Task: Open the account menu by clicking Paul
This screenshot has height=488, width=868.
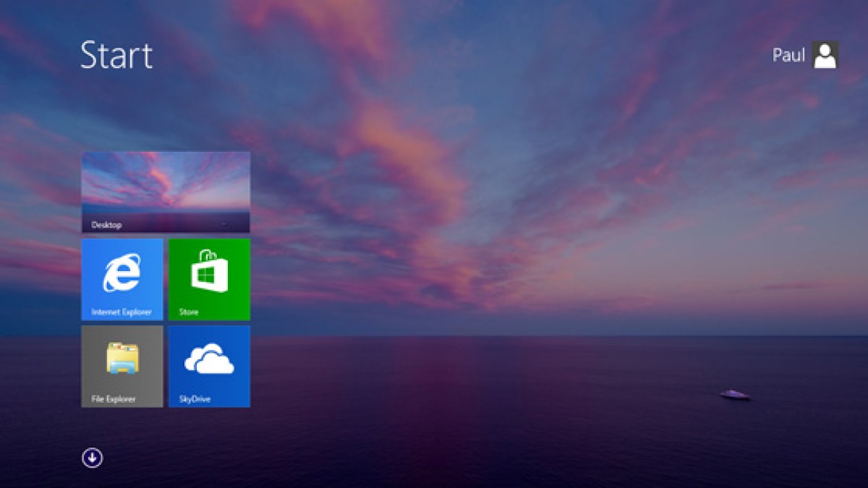Action: (x=788, y=55)
